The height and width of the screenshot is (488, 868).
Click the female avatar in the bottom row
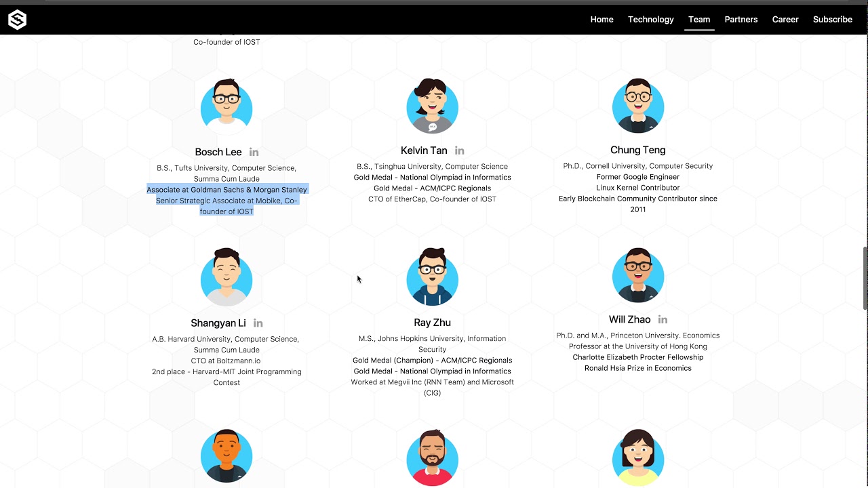[638, 457]
